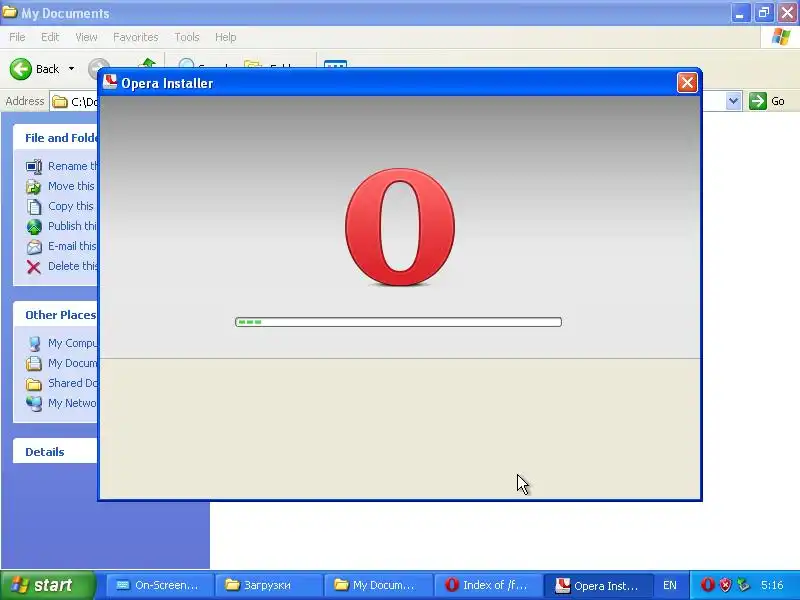Screen dimensions: 800x600
Task: Click the EN language indicator
Action: [x=670, y=586]
